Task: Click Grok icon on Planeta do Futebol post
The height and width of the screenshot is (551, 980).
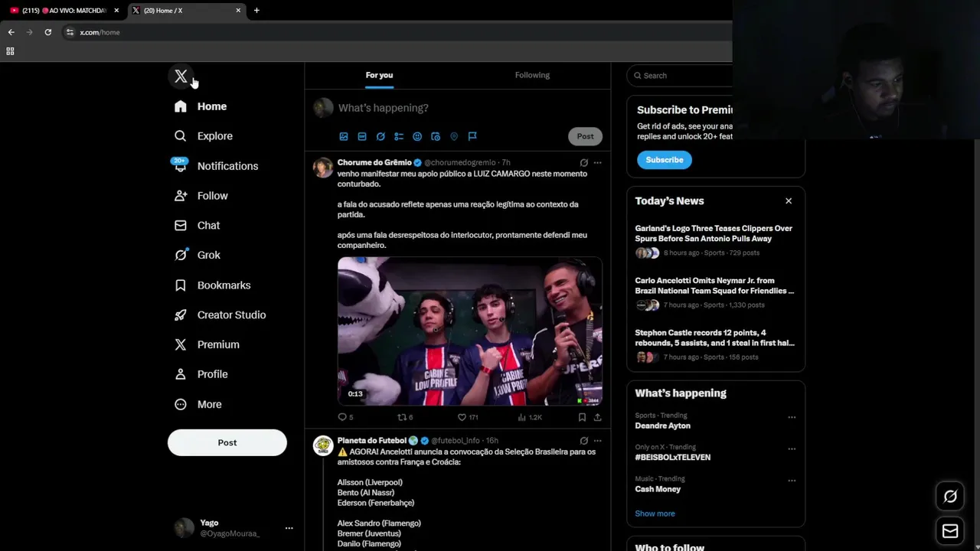Action: 584,441
